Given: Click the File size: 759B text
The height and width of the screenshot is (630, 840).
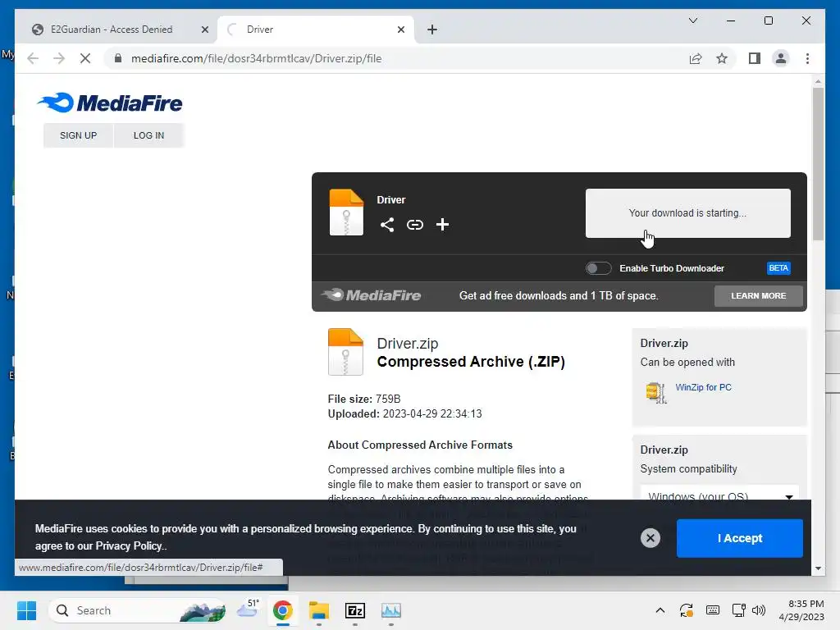Looking at the screenshot, I should coord(364,399).
